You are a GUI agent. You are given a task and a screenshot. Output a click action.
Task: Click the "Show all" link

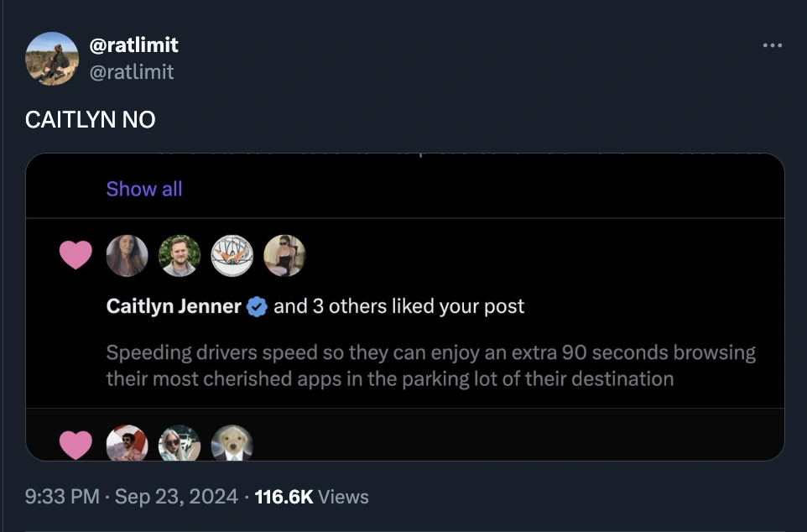143,189
